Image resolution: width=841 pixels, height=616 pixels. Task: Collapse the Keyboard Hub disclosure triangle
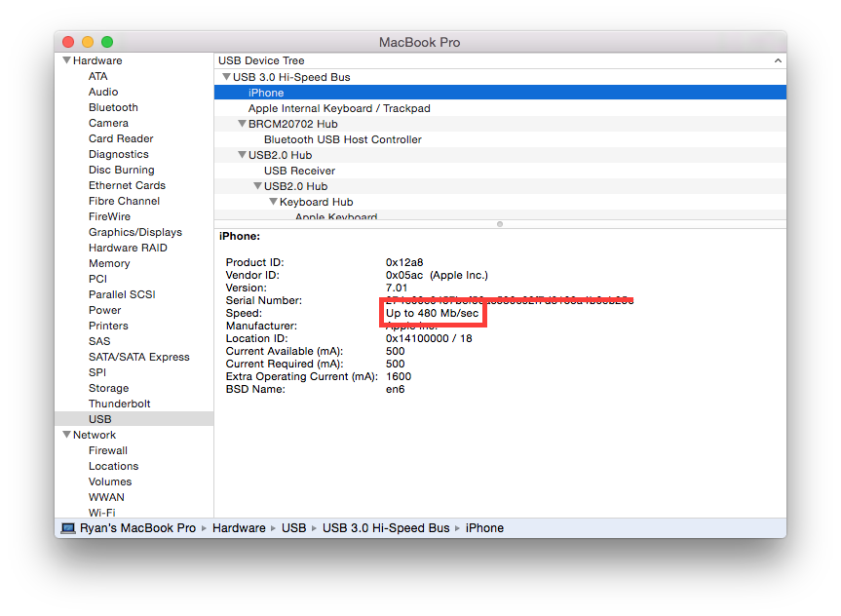273,201
